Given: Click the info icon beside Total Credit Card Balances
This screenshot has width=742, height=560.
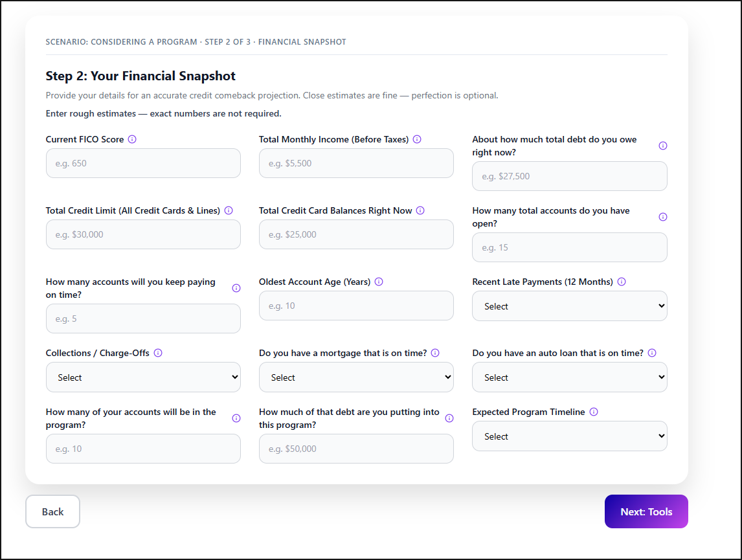Looking at the screenshot, I should pos(420,210).
